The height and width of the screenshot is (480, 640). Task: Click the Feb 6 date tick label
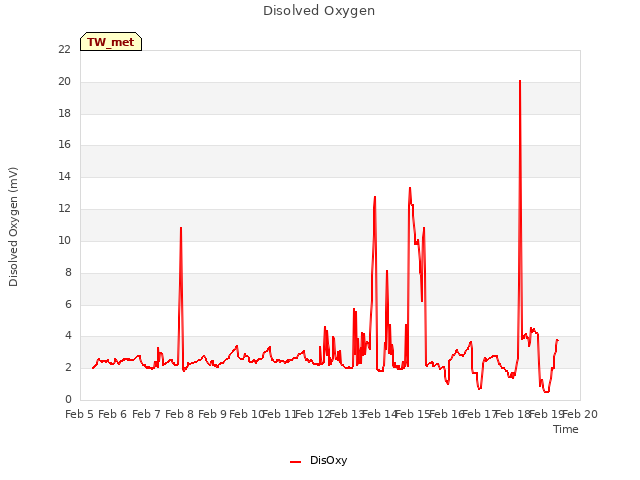113,414
